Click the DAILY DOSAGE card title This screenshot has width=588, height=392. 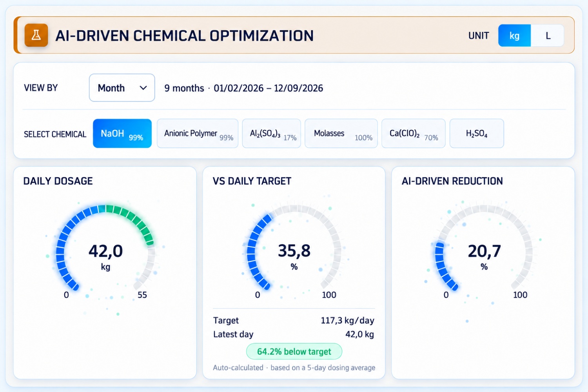[x=58, y=181]
